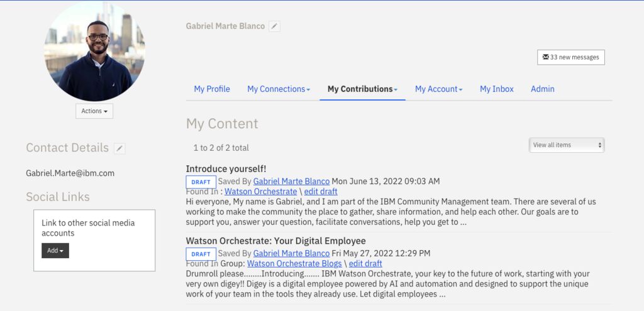Click the "Hi everyone, My name is Gabriel" excerpt
Screen dimensions: 644x311
pyautogui.click(x=391, y=212)
